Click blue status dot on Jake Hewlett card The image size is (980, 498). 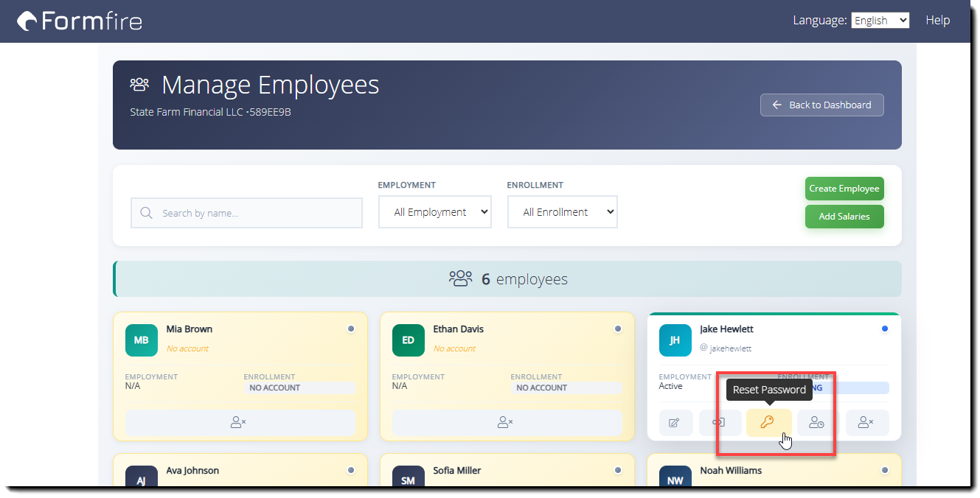tap(884, 329)
